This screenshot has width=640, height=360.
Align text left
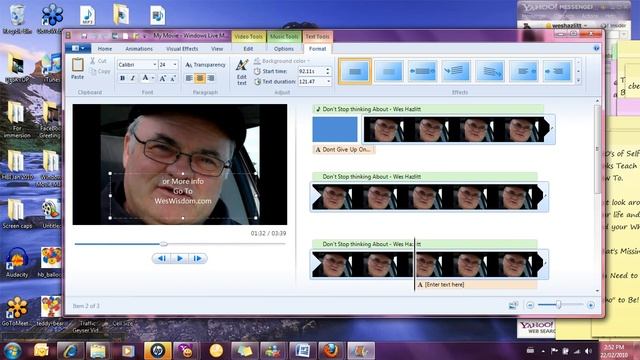tap(189, 78)
